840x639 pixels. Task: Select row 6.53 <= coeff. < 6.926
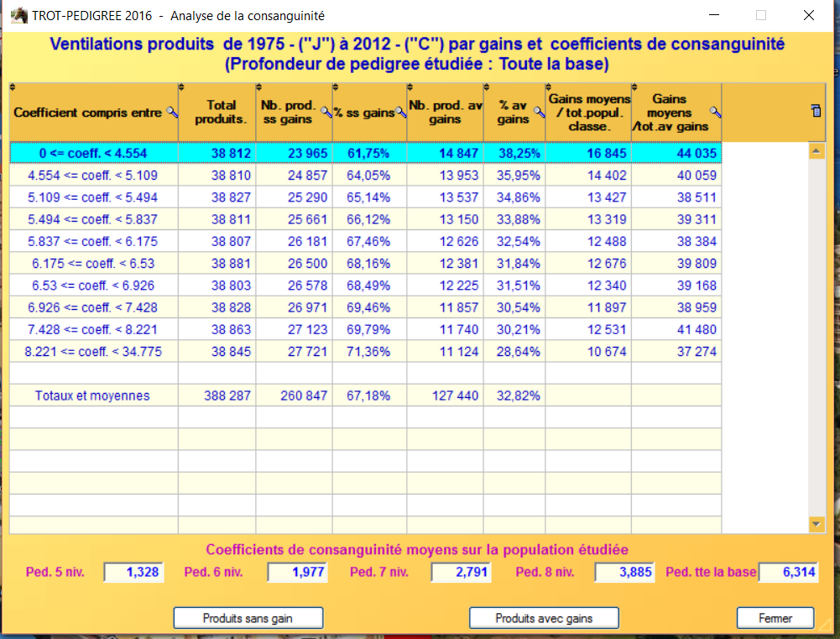(365, 285)
